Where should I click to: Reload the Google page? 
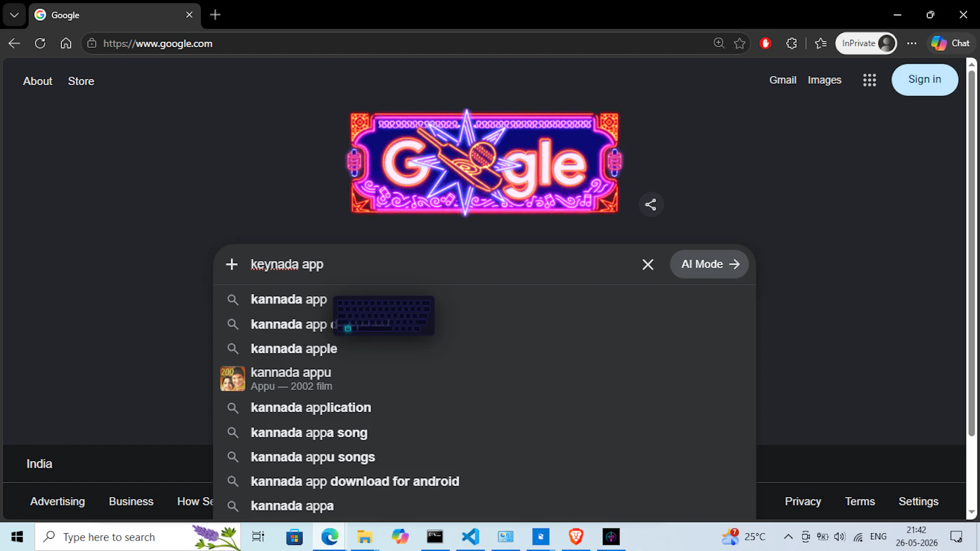[40, 43]
